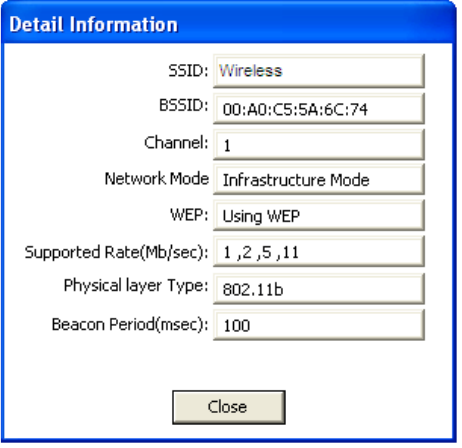Screen dimensions: 462x448
Task: Click the Network Mode label
Action: (x=157, y=179)
